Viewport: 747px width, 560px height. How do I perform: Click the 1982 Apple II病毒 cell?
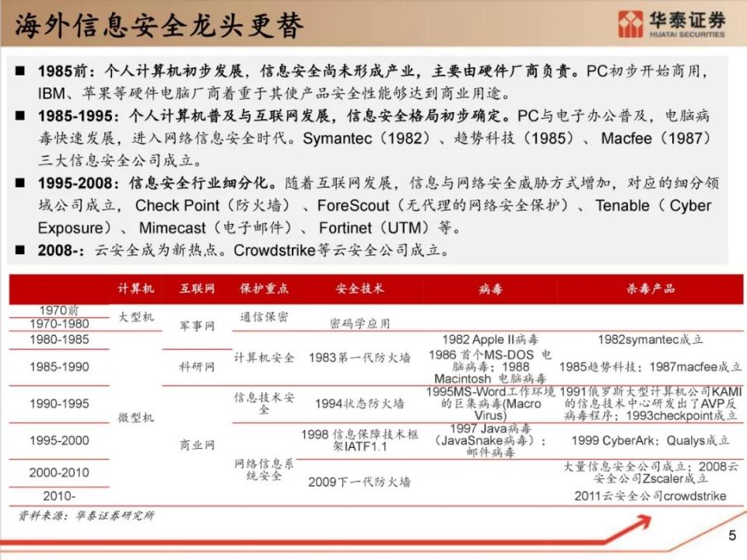click(491, 340)
